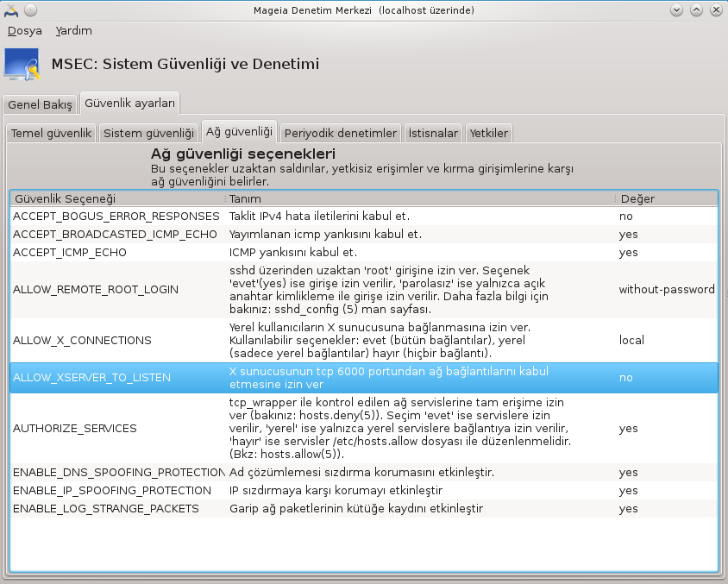Sort by Güvenlik Seçeneği column header

click(118, 198)
